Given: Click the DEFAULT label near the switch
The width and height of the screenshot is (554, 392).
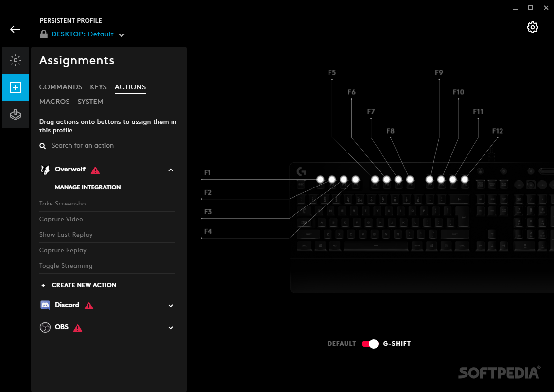Looking at the screenshot, I should click(342, 343).
